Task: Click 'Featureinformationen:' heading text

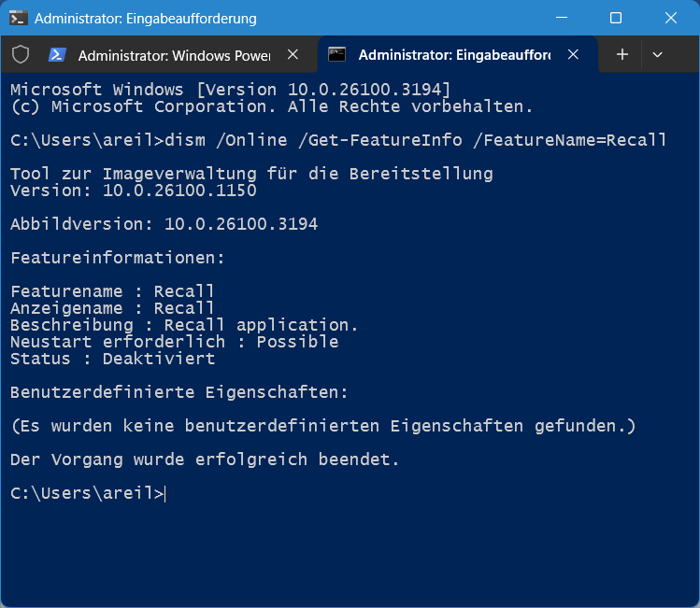Action: point(118,259)
